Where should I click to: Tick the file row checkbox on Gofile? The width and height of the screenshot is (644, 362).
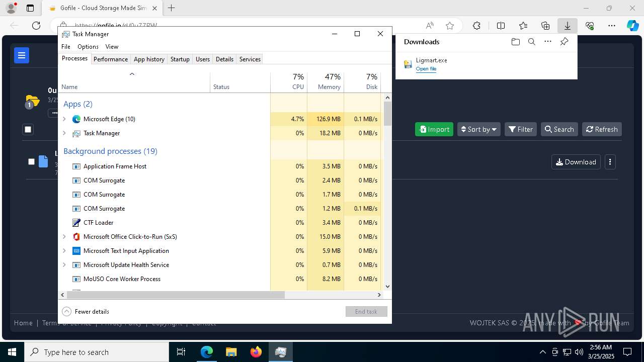point(31,161)
